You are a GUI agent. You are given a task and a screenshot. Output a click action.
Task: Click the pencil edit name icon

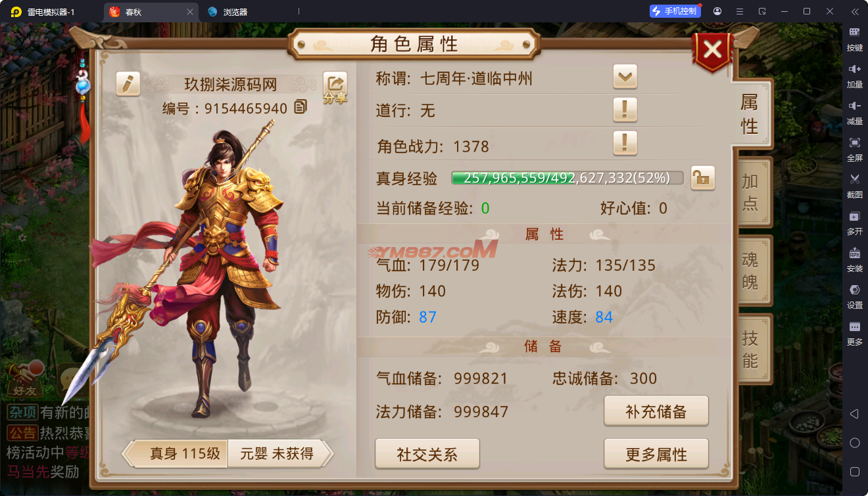pyautogui.click(x=128, y=83)
